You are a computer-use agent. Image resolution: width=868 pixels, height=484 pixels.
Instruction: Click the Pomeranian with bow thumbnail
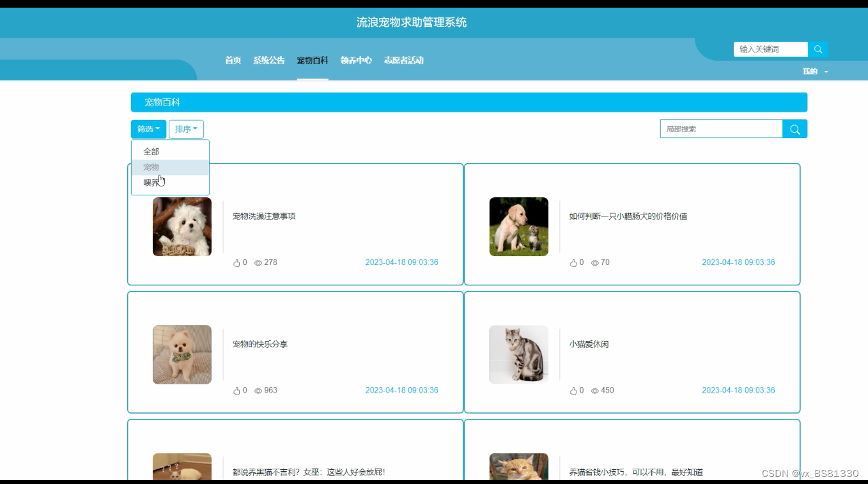tap(182, 354)
